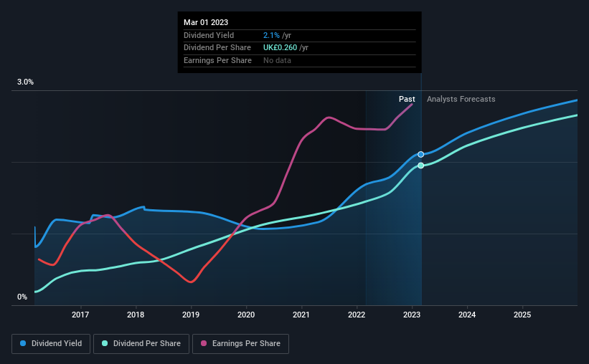This screenshot has width=589, height=364.
Task: Click the 0% y-axis label
Action: pos(22,297)
